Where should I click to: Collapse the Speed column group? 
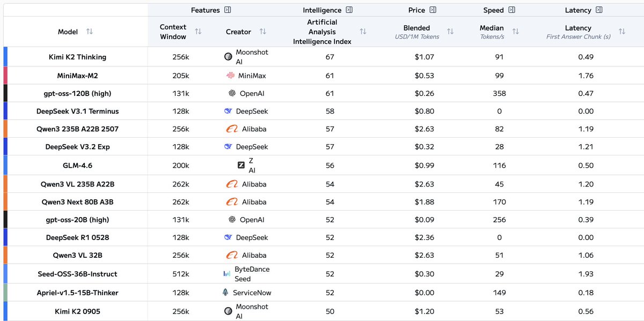[511, 10]
